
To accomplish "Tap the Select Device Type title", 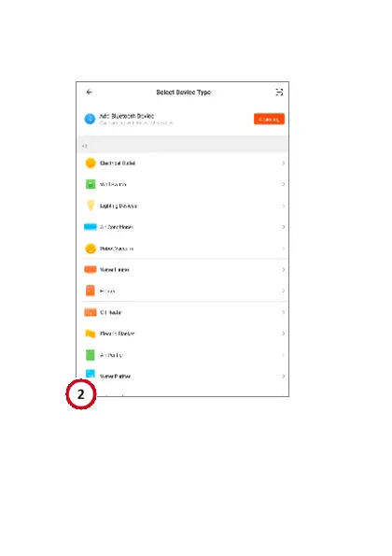I will (x=184, y=93).
